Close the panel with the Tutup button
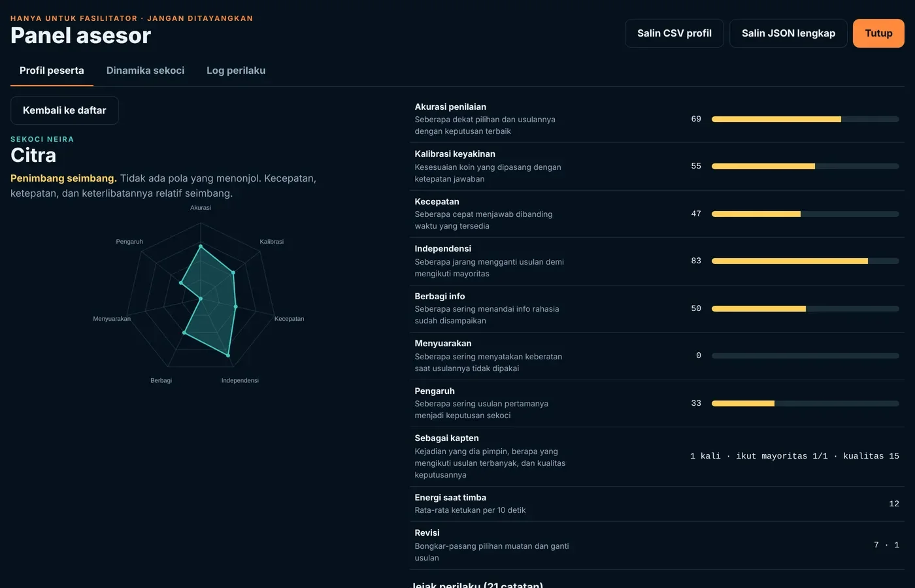 [878, 33]
